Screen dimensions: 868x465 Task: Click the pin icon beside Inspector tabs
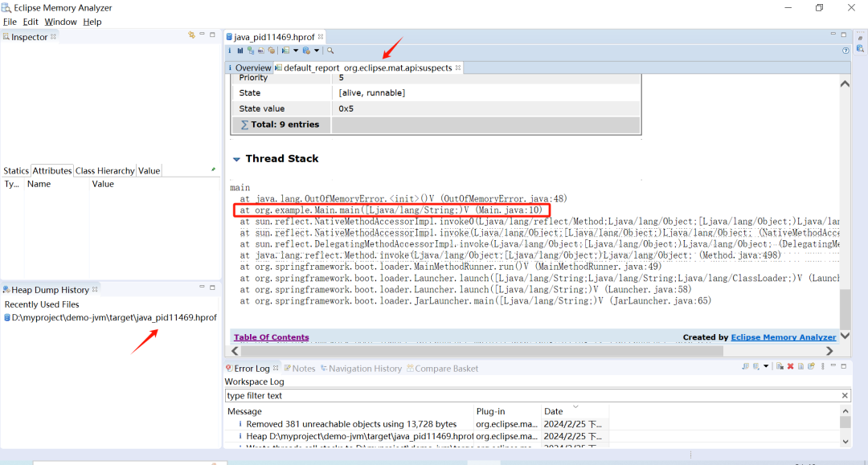(213, 169)
